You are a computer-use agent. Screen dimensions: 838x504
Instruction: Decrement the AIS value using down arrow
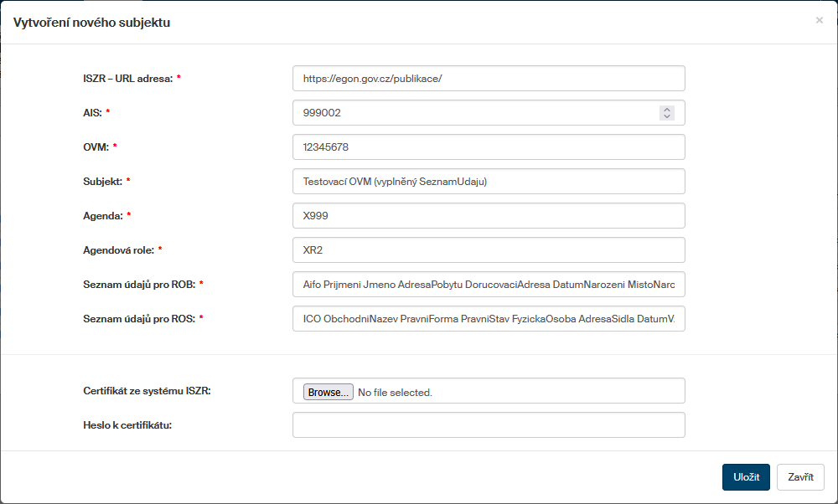click(x=667, y=116)
